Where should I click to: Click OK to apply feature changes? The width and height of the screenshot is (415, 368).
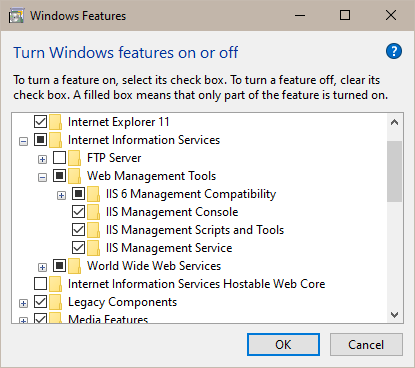[x=283, y=344]
